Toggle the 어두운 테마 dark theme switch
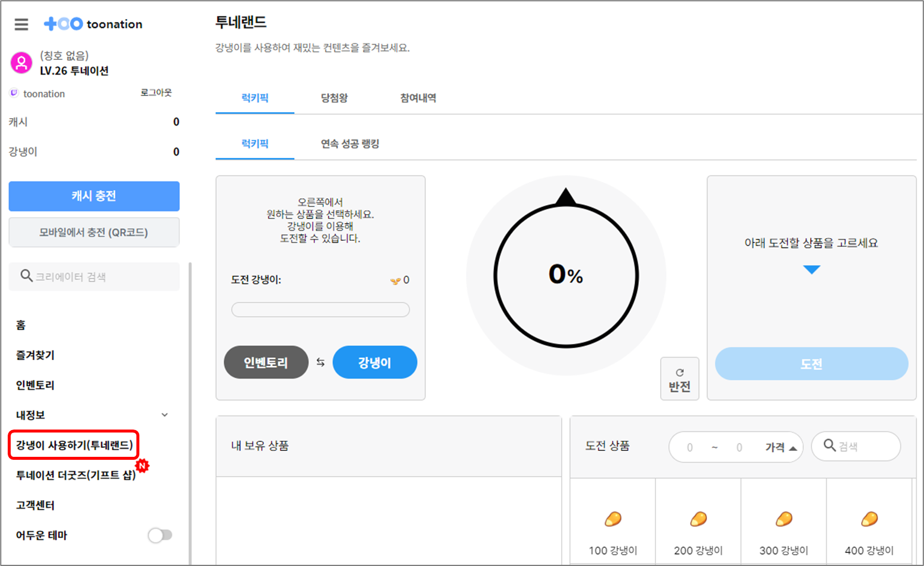The height and width of the screenshot is (566, 924). 160,535
